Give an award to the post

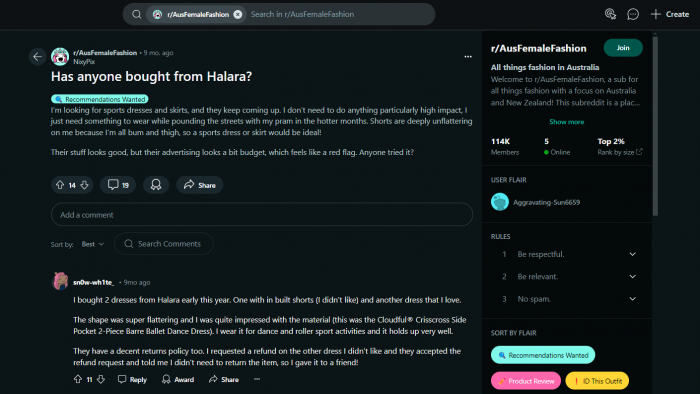coord(156,185)
